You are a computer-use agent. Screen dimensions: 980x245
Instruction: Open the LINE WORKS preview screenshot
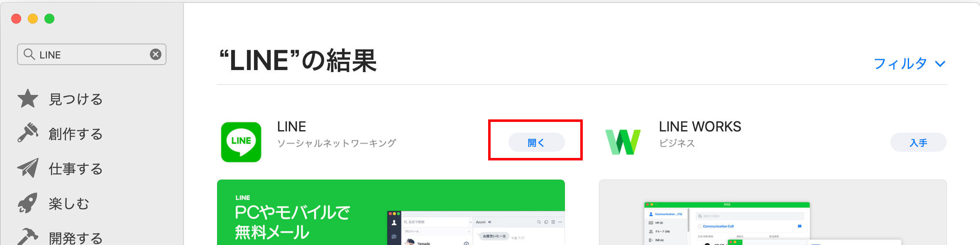coord(773,212)
